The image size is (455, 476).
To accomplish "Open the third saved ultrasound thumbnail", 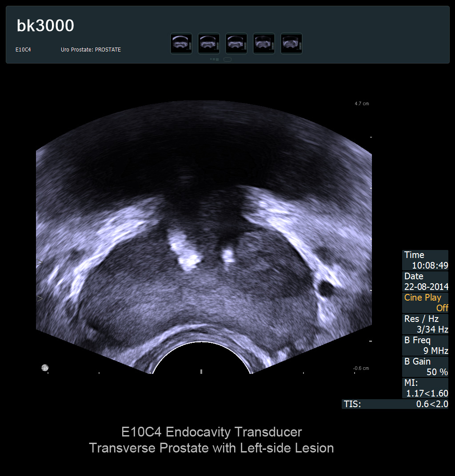I will pyautogui.click(x=236, y=44).
